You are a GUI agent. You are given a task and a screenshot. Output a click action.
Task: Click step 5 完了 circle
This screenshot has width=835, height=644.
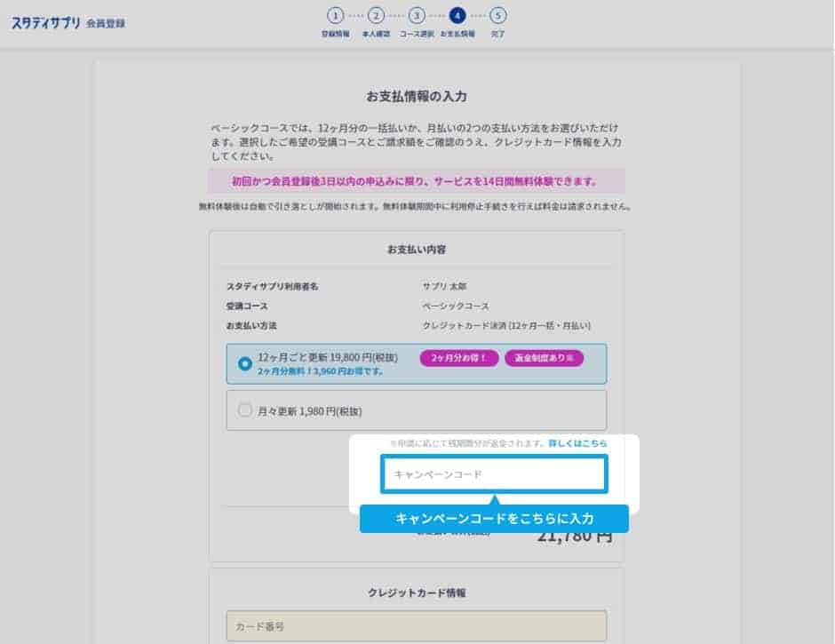(x=498, y=16)
